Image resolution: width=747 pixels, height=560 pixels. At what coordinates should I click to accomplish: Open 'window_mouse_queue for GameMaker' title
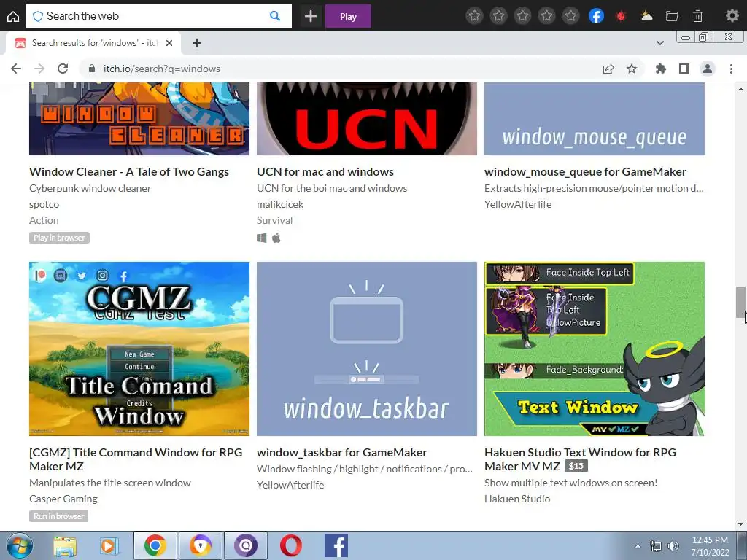[586, 171]
